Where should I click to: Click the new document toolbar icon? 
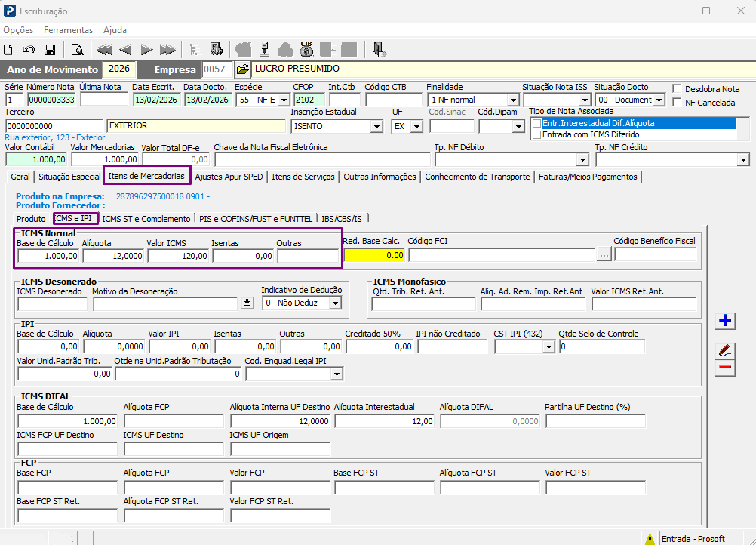tap(8, 50)
